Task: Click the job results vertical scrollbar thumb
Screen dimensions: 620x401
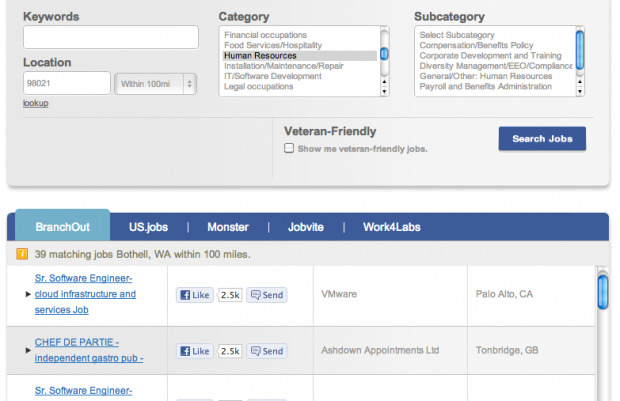Action: tap(603, 292)
